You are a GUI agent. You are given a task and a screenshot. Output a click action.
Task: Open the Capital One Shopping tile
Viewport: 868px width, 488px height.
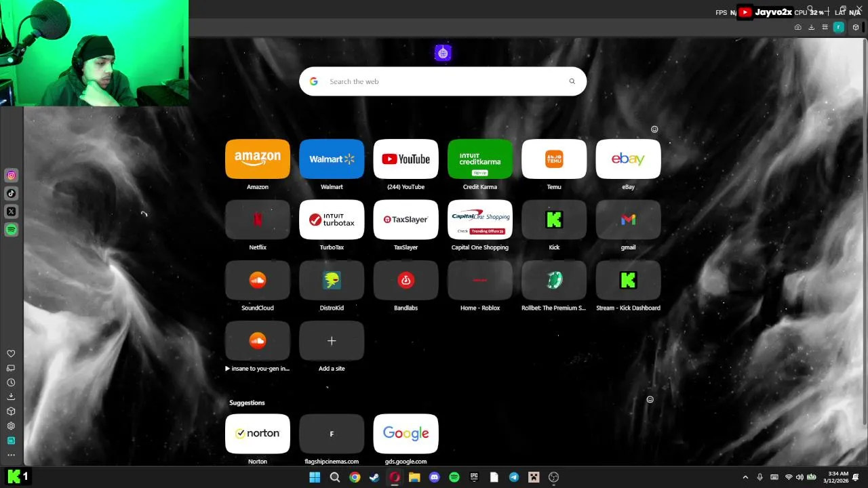(x=480, y=220)
